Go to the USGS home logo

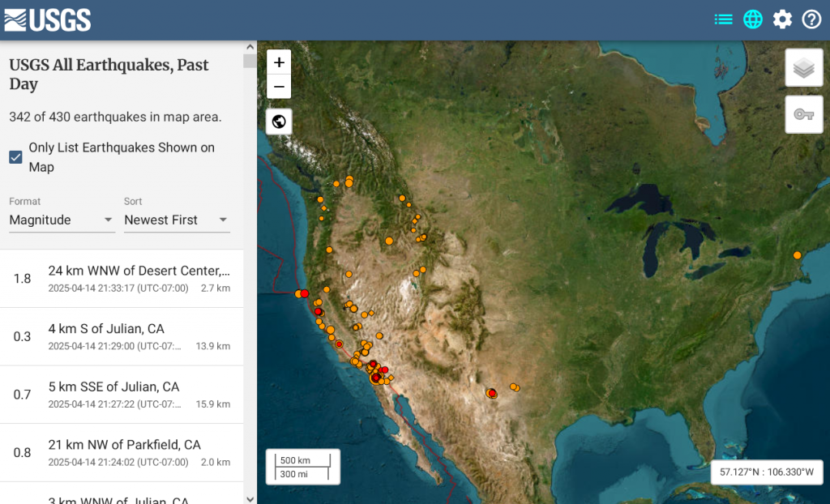(x=48, y=20)
